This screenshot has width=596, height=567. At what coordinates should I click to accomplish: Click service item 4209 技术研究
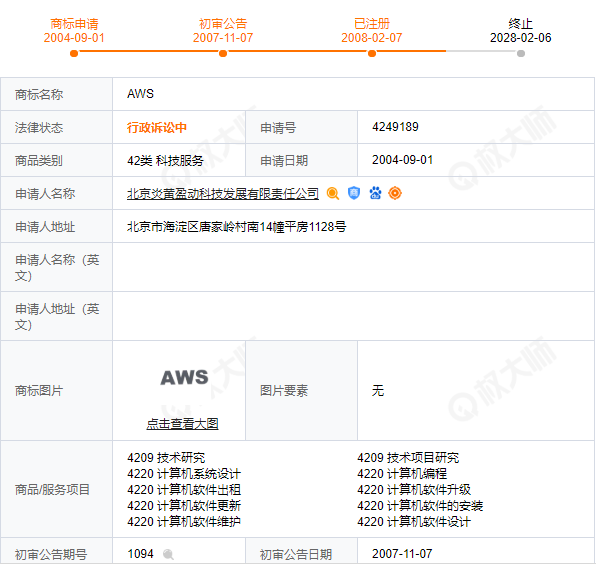point(166,458)
